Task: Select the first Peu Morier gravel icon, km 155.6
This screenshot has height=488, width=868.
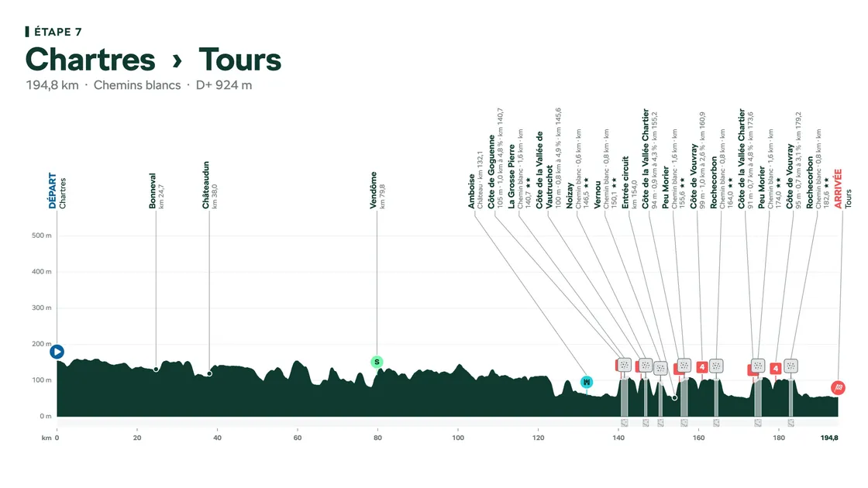Action: pos(684,365)
